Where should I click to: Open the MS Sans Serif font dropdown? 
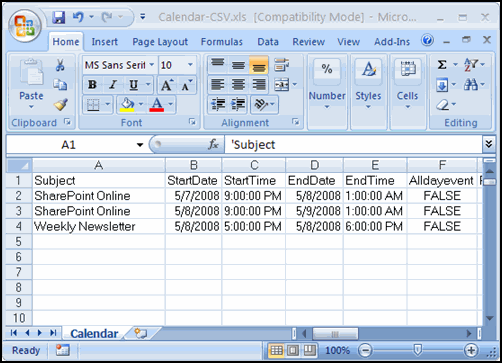152,65
